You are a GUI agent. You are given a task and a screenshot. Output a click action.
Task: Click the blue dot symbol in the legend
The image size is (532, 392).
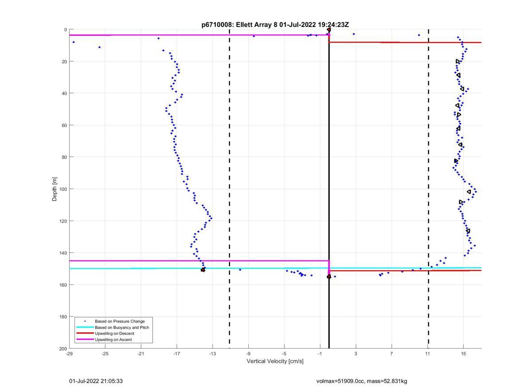coord(85,321)
